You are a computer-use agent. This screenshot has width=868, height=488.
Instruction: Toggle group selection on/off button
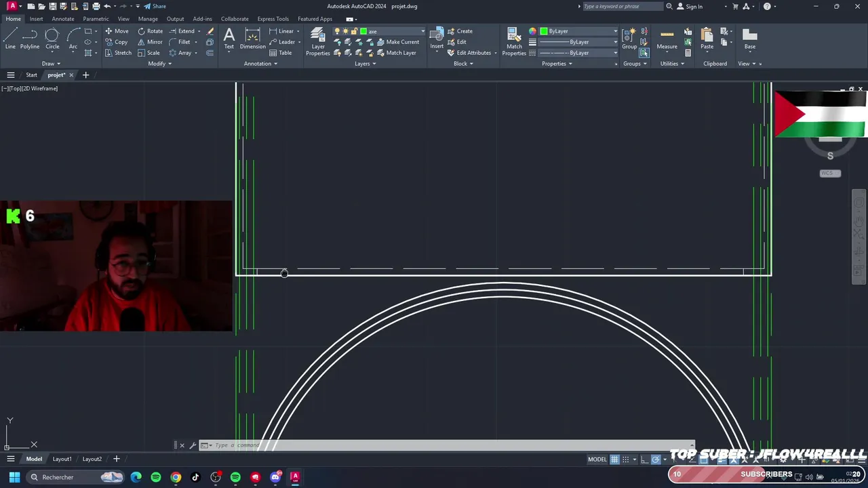(644, 53)
